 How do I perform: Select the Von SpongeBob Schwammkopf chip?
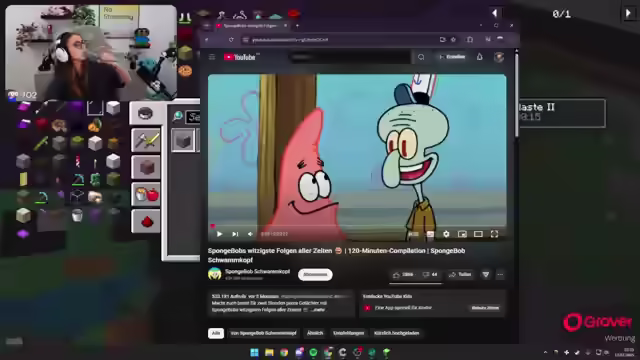263,333
